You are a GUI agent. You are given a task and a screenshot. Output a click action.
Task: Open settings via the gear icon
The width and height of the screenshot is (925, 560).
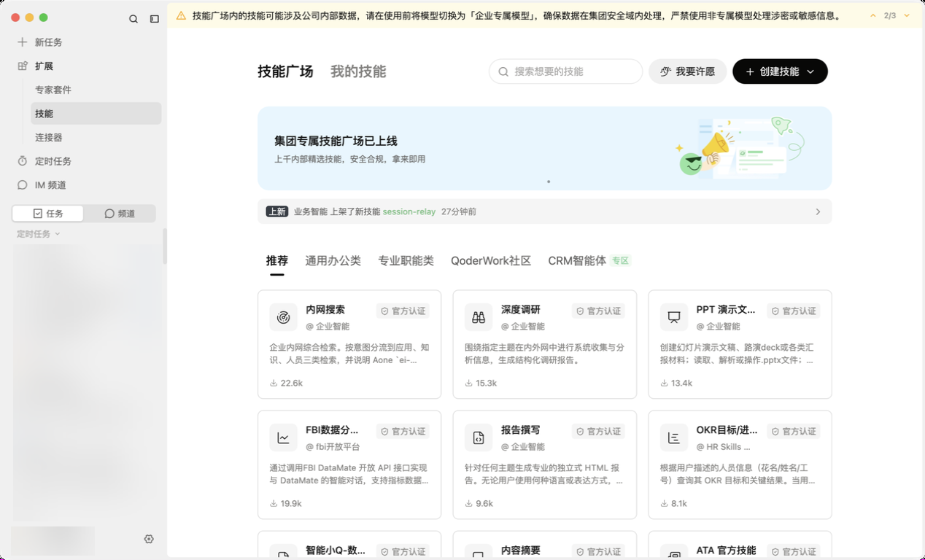click(x=149, y=539)
